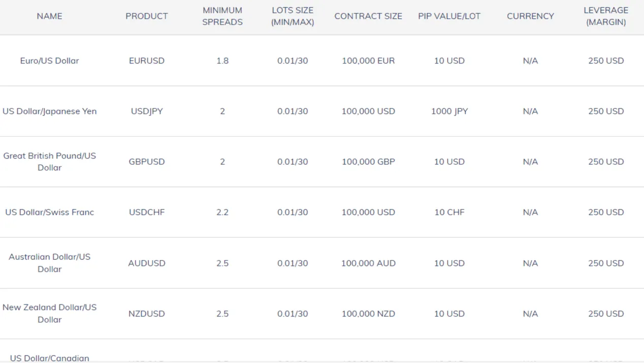Select the US Dollar/Japanese Yen row name

pos(49,111)
